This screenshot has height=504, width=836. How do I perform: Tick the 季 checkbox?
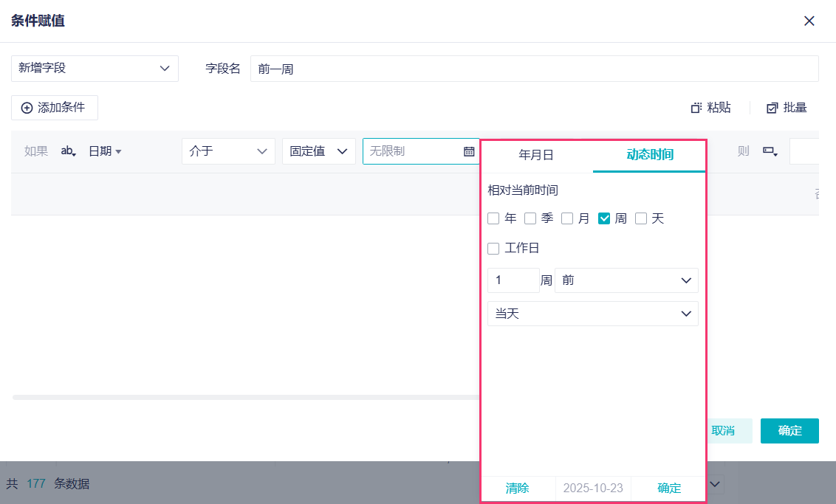[530, 218]
